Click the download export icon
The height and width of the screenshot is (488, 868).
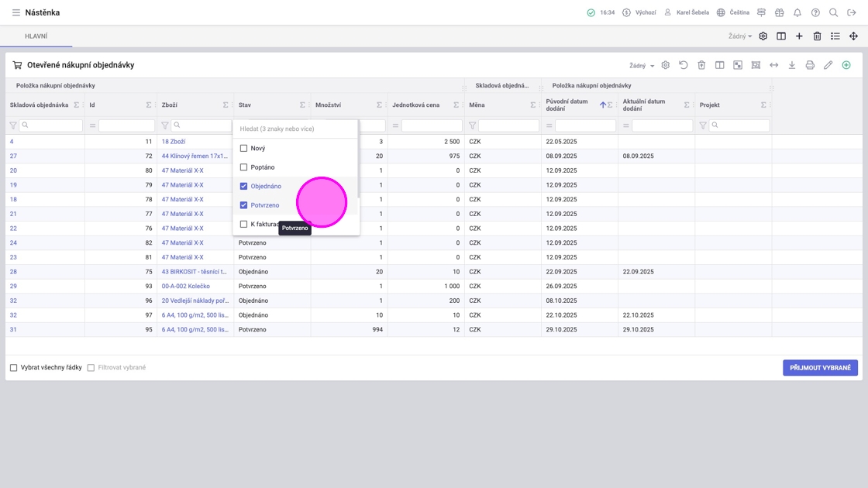(x=792, y=65)
